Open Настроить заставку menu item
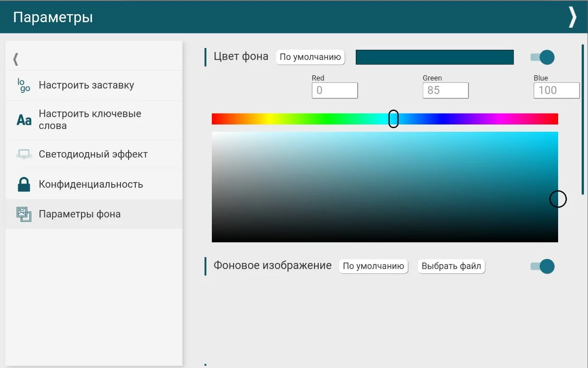The width and height of the screenshot is (588, 368). tap(86, 85)
